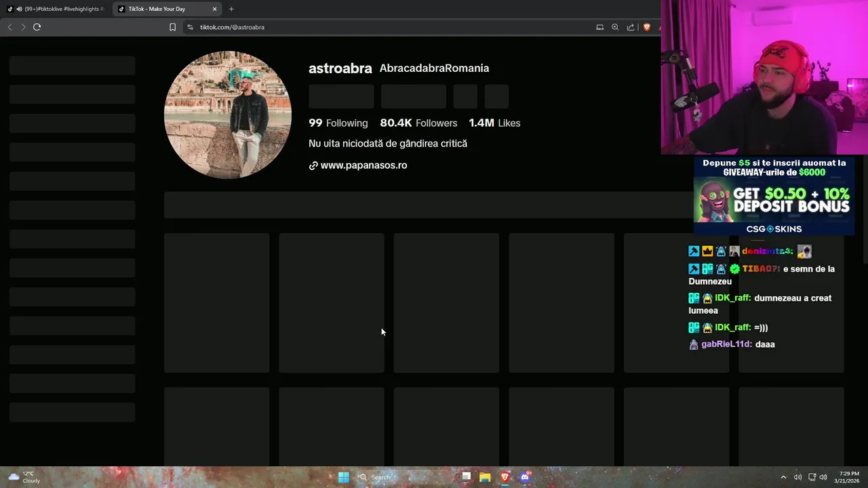
Task: Mute the audio icon on first tab
Action: click(19, 9)
